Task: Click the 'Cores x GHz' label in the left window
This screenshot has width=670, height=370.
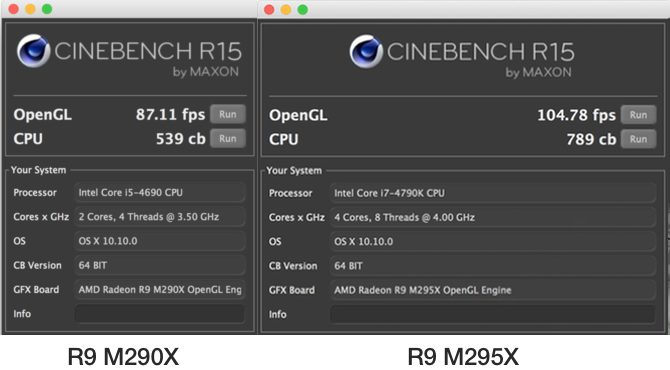Action: (41, 217)
